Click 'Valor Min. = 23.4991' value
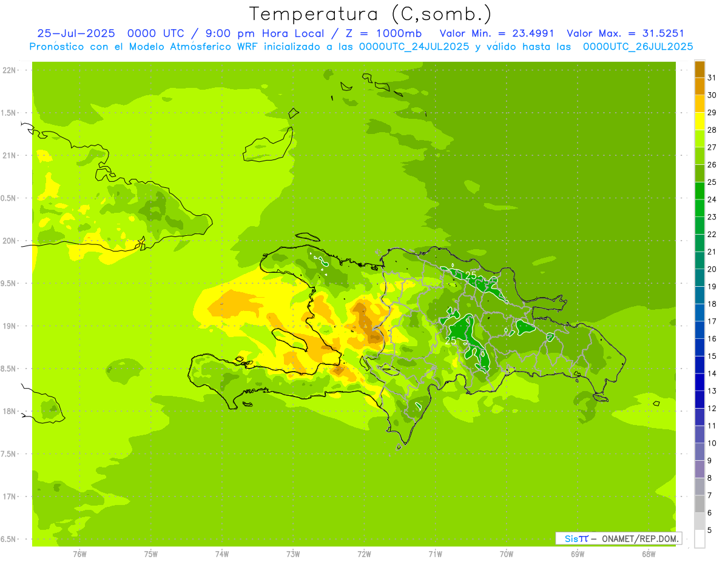The image size is (728, 562). click(x=497, y=33)
